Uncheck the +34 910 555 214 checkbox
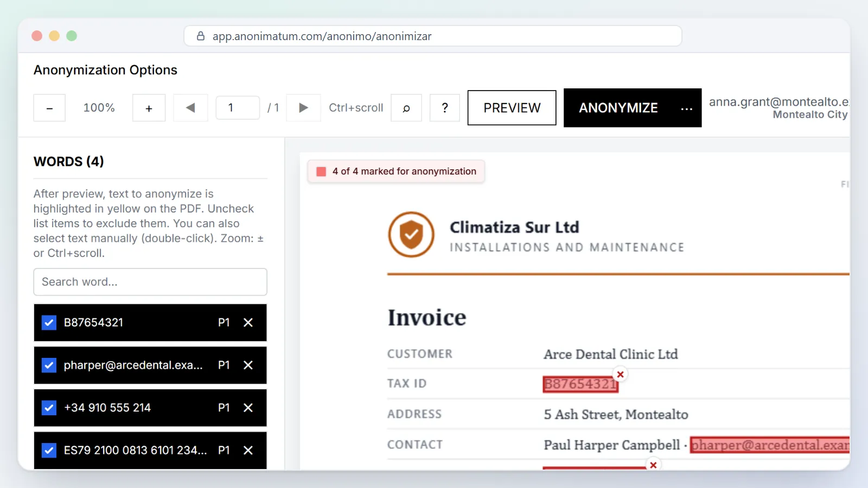The width and height of the screenshot is (868, 488). [49, 408]
